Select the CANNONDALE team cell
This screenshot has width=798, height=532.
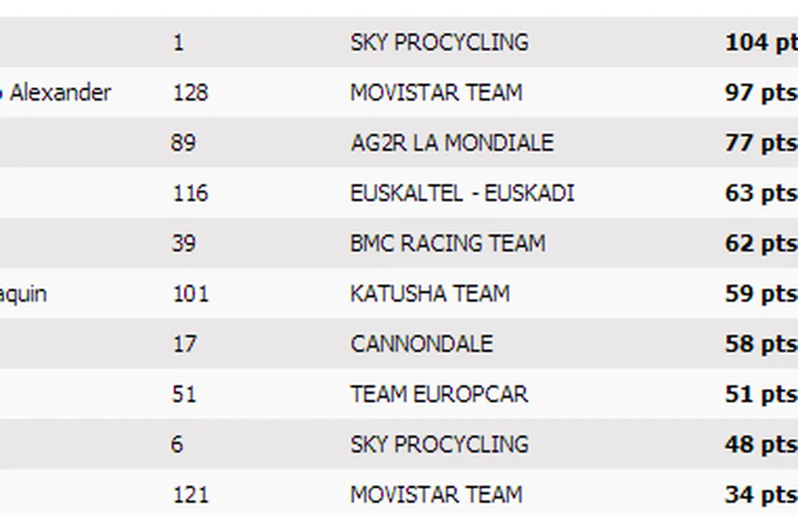coord(421,344)
